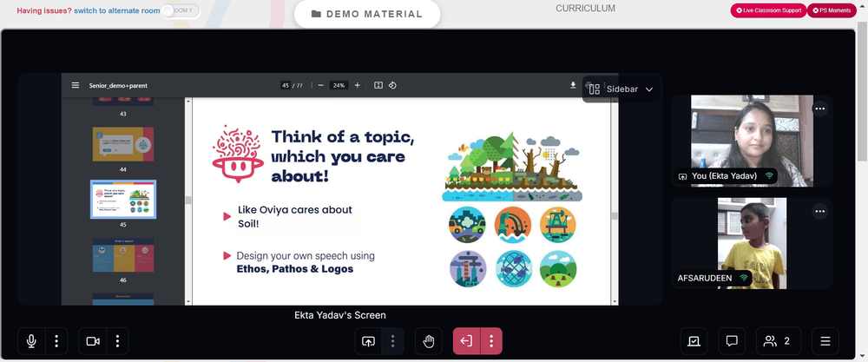Click the PS Moments button
868x362 pixels.
point(832,10)
